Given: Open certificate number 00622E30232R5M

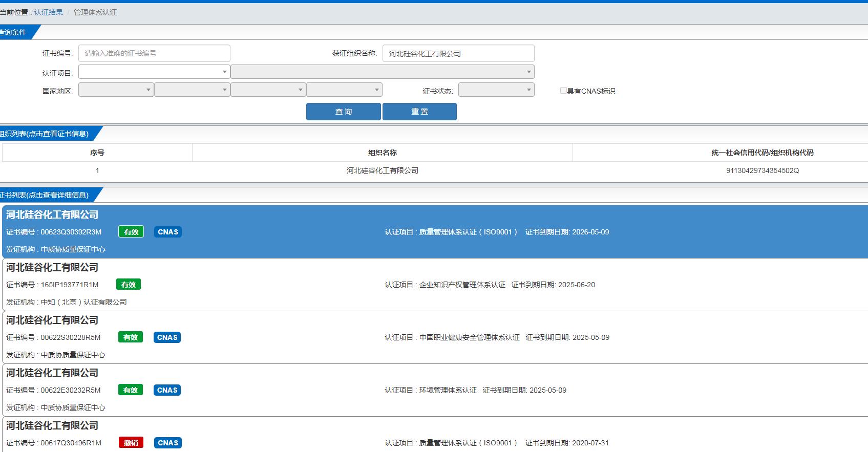Looking at the screenshot, I should coord(71,390).
